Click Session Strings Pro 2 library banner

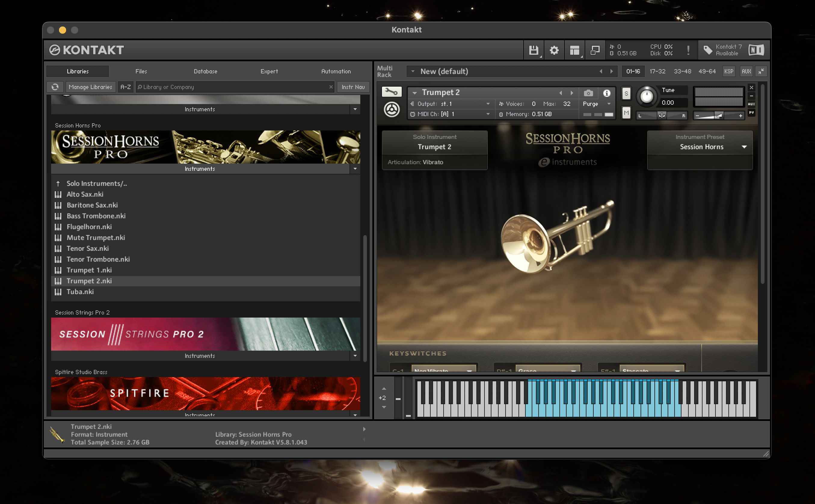205,334
